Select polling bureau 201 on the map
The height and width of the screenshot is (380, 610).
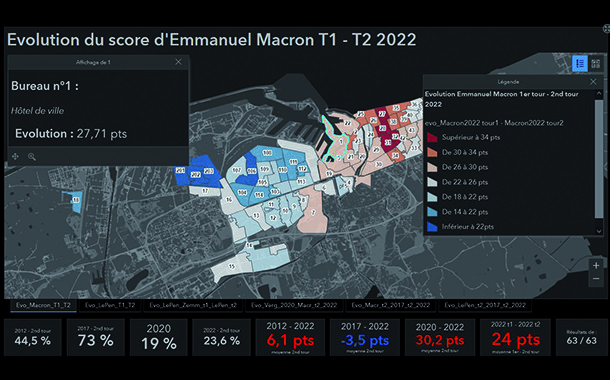tap(181, 171)
